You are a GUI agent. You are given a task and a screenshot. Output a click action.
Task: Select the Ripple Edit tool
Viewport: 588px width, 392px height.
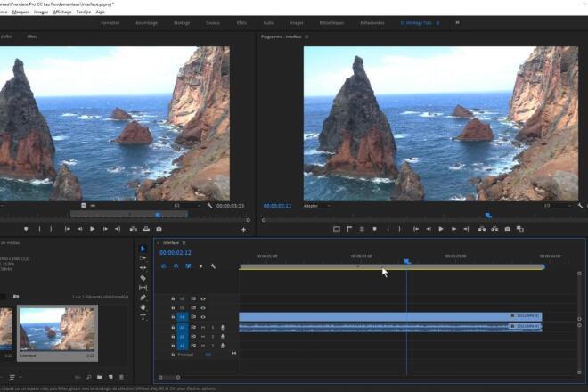tap(143, 268)
